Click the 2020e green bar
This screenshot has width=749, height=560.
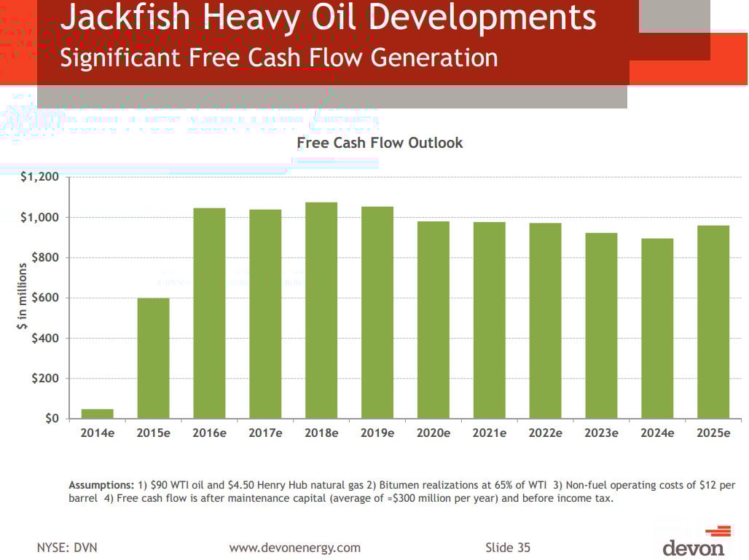pyautogui.click(x=433, y=320)
